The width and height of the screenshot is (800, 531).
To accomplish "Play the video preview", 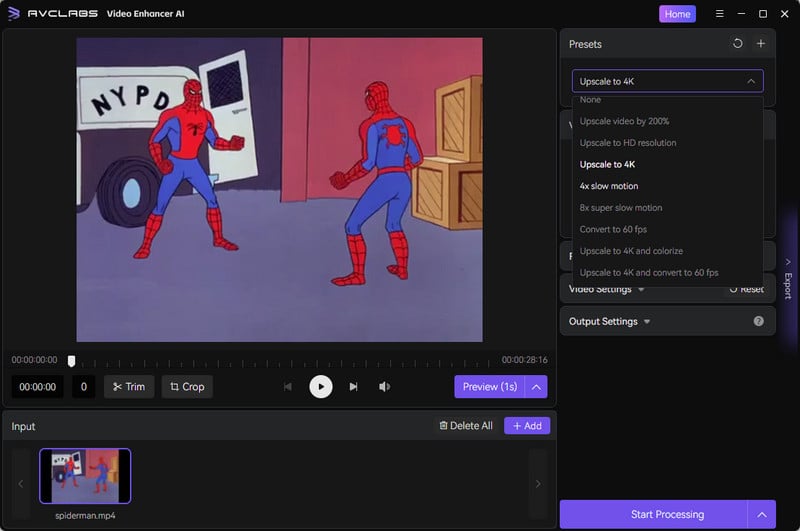I will 320,387.
